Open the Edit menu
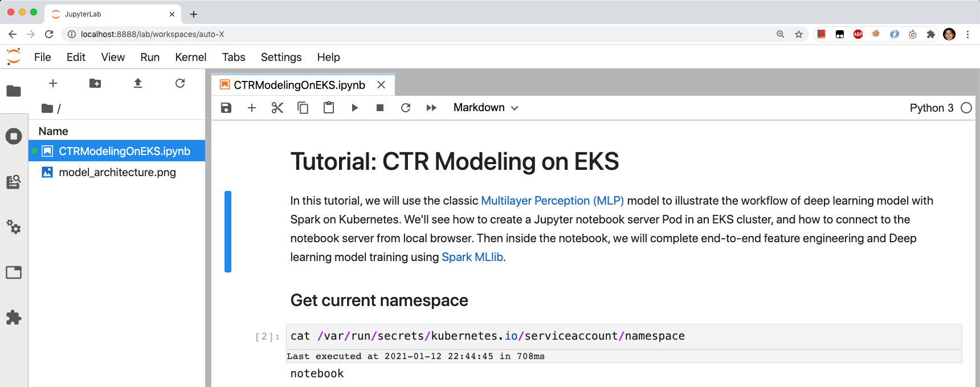Image resolution: width=980 pixels, height=387 pixels. pyautogui.click(x=76, y=57)
